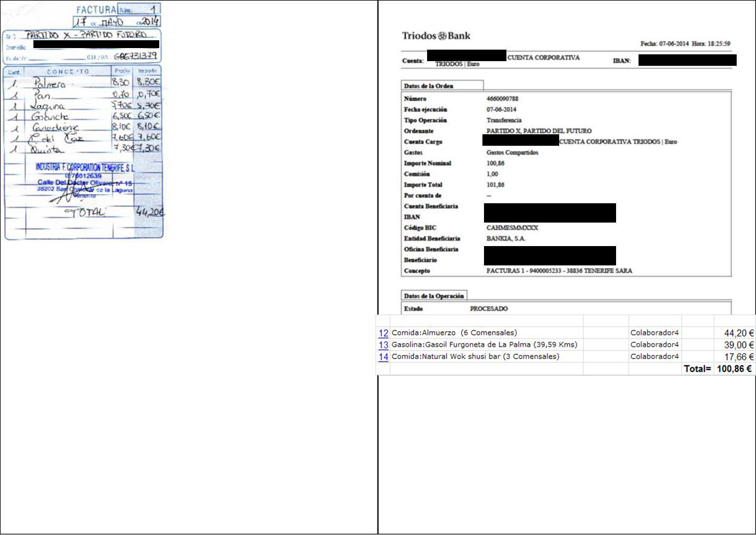Click Comisión value 1,00
Image resolution: width=756 pixels, height=535 pixels.
pos(492,174)
